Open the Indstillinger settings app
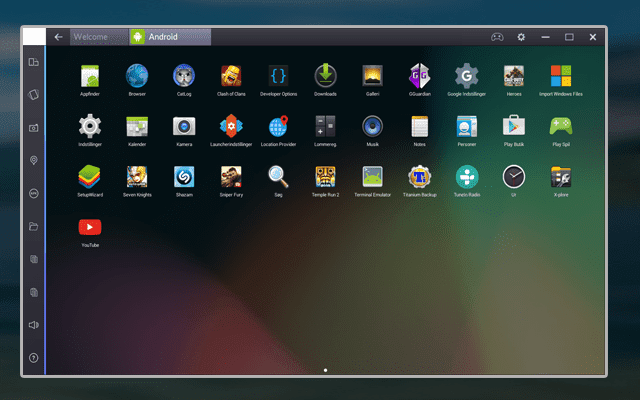Screen dimensions: 640x400 point(90,126)
